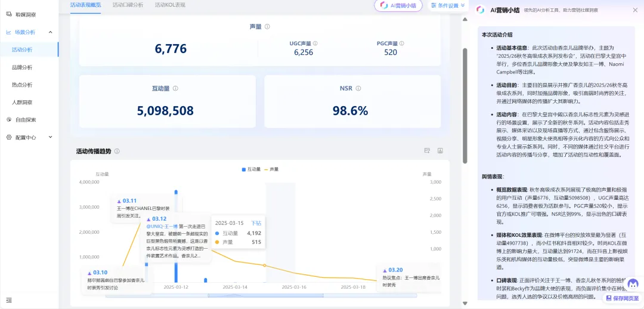Click the chart data download icon
Screen dimensions: 644x309
click(x=440, y=151)
